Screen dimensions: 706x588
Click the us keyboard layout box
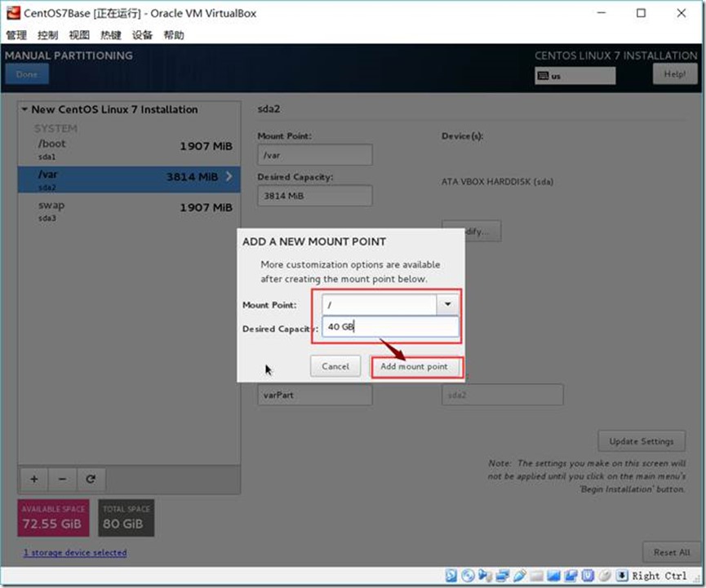click(575, 76)
